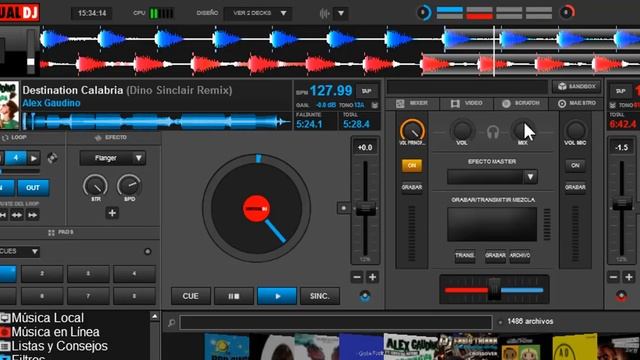Click the SINC. sync button
The width and height of the screenshot is (640, 360).
pyautogui.click(x=320, y=296)
